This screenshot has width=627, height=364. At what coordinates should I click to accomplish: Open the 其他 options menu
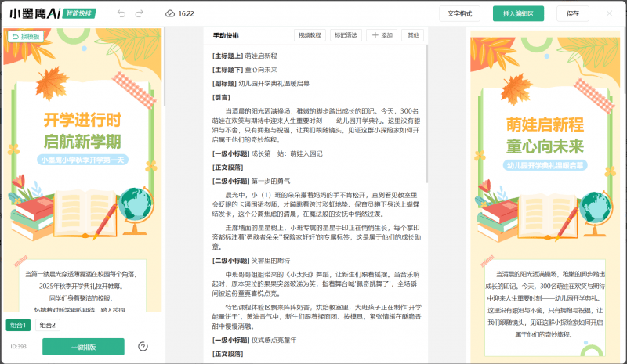[x=412, y=35]
